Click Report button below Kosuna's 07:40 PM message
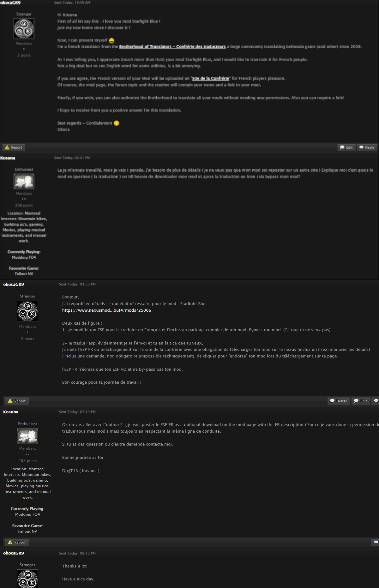Viewport: 379px width, 588px height. click(17, 542)
